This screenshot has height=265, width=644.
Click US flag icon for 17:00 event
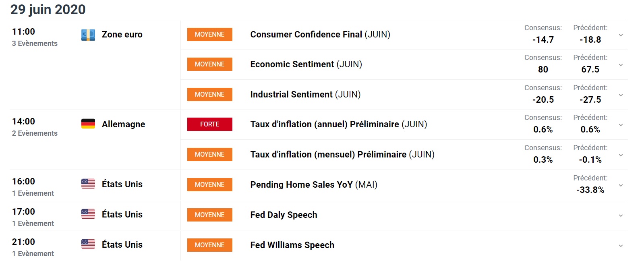88,214
